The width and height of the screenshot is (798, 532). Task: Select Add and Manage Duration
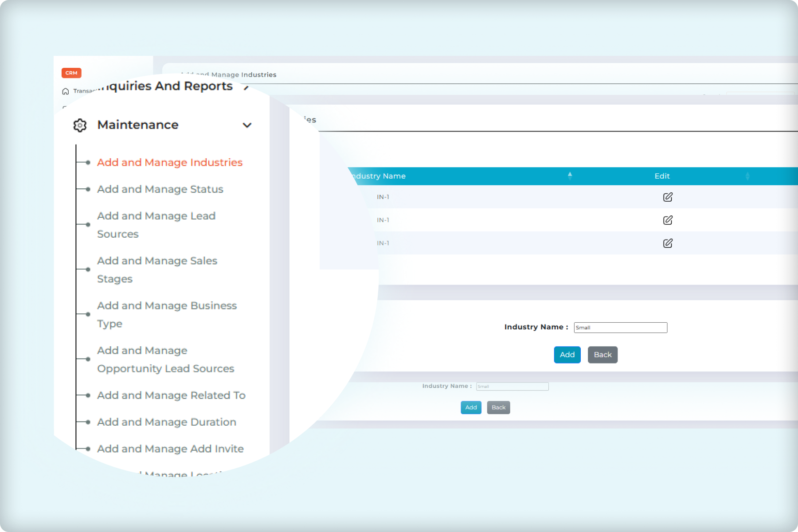point(166,422)
